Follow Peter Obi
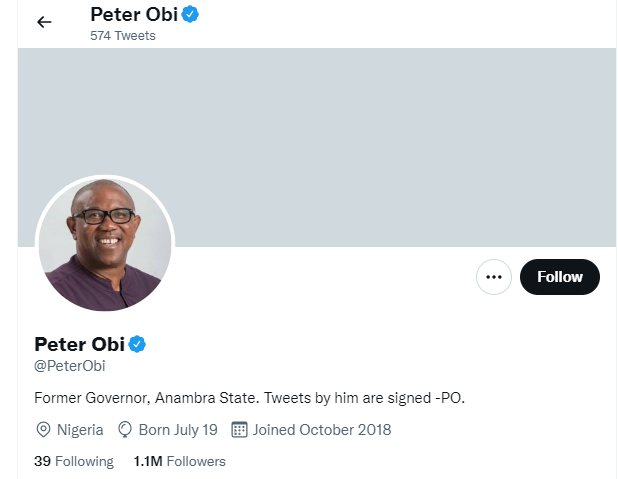Screen dimensions: 618x479 coord(559,277)
